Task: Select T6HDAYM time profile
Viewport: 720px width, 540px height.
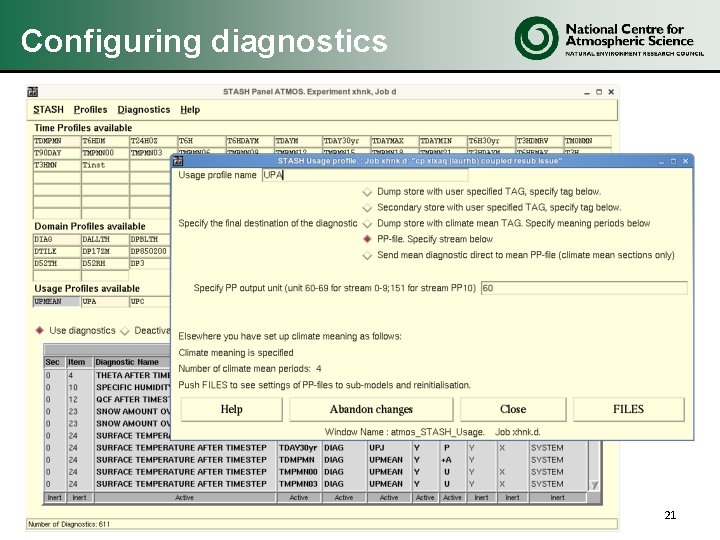Action: tap(249, 141)
